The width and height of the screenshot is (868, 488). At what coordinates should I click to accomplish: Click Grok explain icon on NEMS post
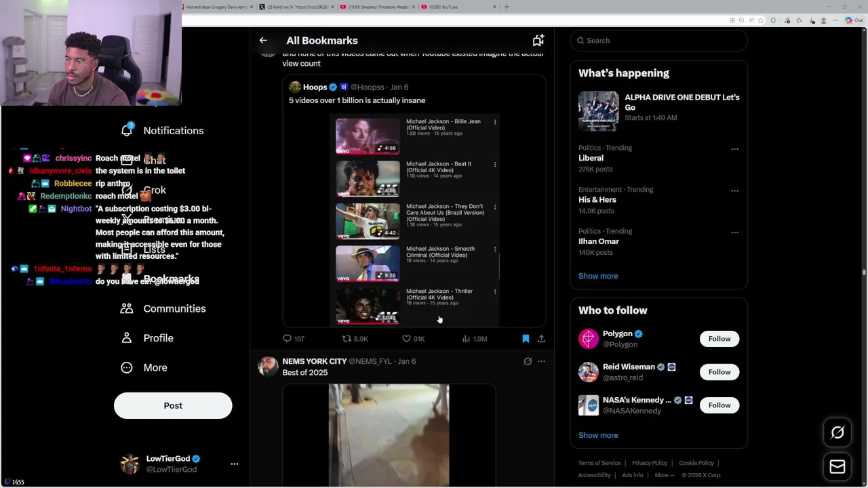coord(528,361)
